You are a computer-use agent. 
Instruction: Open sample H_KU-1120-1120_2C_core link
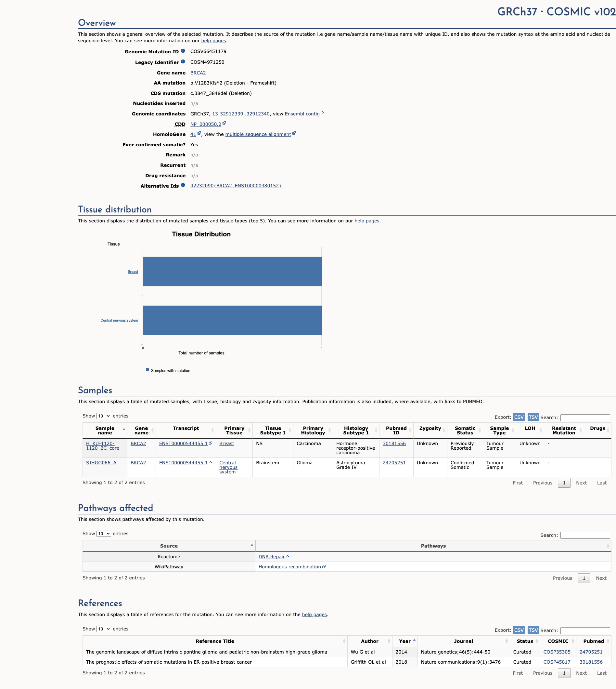tap(103, 446)
